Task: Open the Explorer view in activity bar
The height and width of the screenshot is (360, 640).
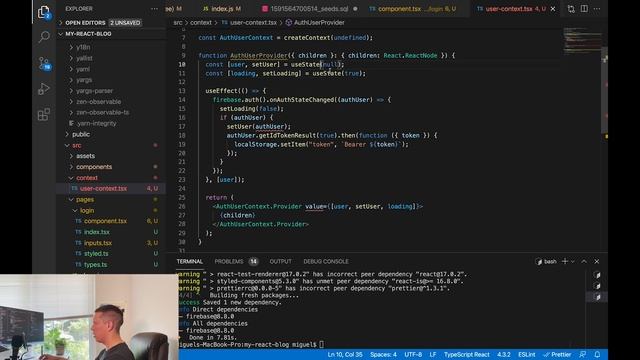Action: click(44, 12)
